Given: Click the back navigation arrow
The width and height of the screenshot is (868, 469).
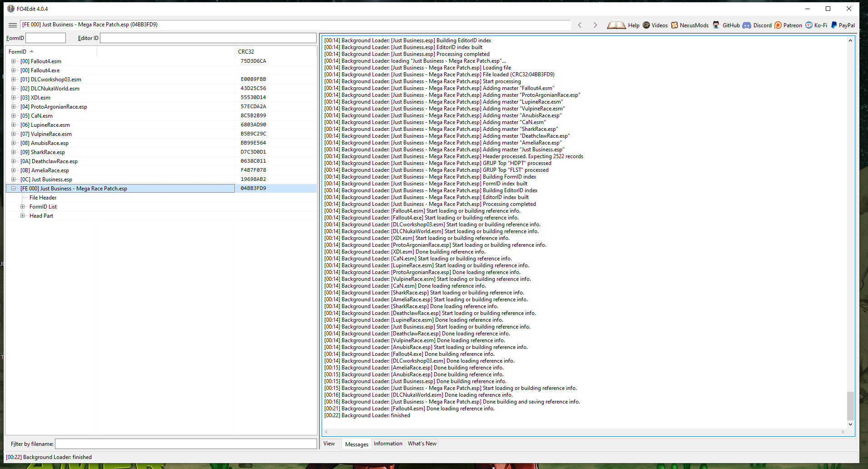Looking at the screenshot, I should coord(580,25).
